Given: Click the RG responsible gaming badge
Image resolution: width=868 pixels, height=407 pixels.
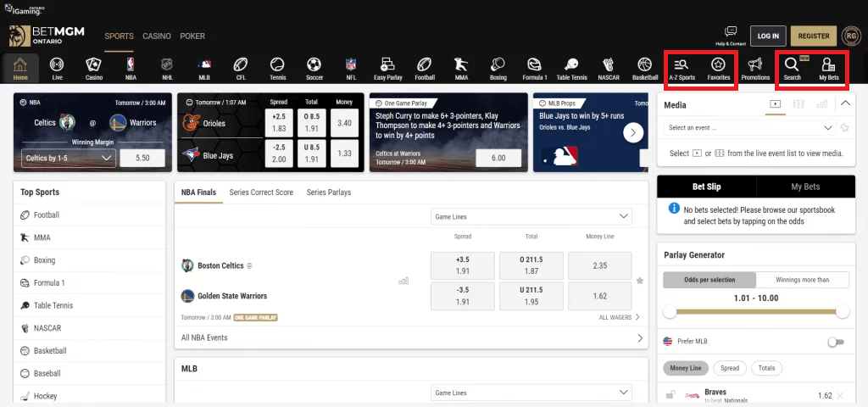Looking at the screenshot, I should click(850, 36).
